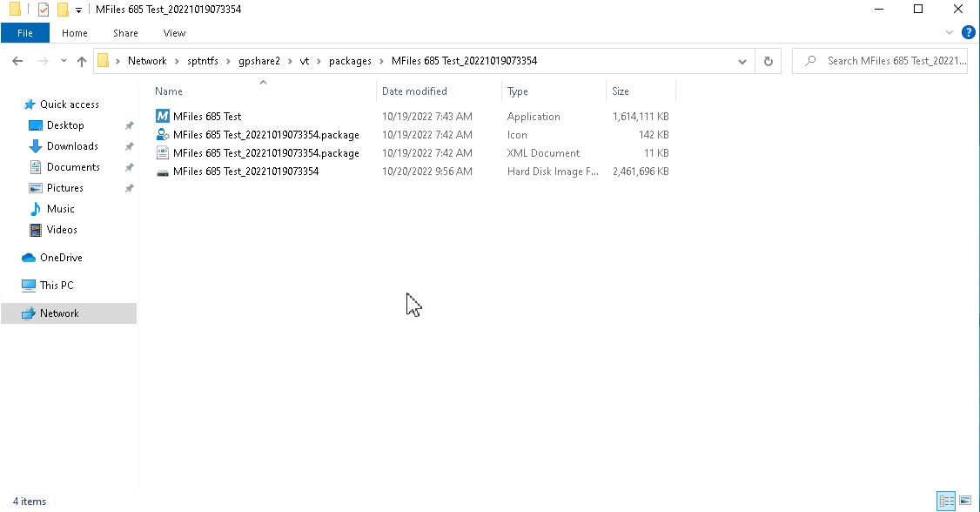This screenshot has height=512, width=980.
Task: Click sptntfs breadcrumb in address bar
Action: [x=203, y=61]
